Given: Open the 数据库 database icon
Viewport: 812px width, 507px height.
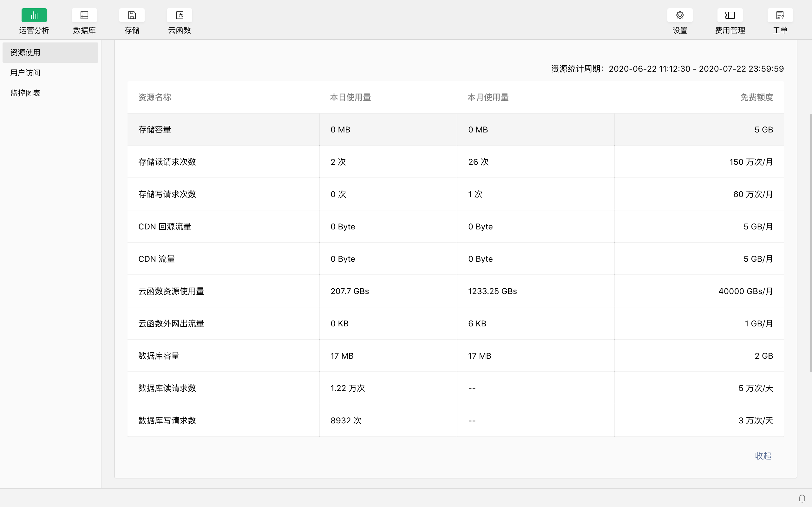Looking at the screenshot, I should click(84, 16).
